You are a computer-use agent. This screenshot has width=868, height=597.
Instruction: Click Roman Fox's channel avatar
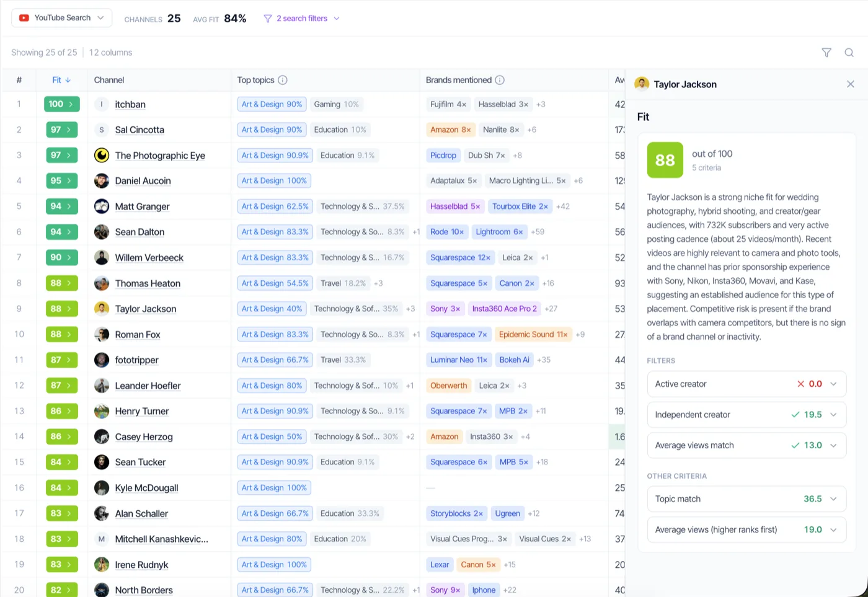click(x=102, y=334)
